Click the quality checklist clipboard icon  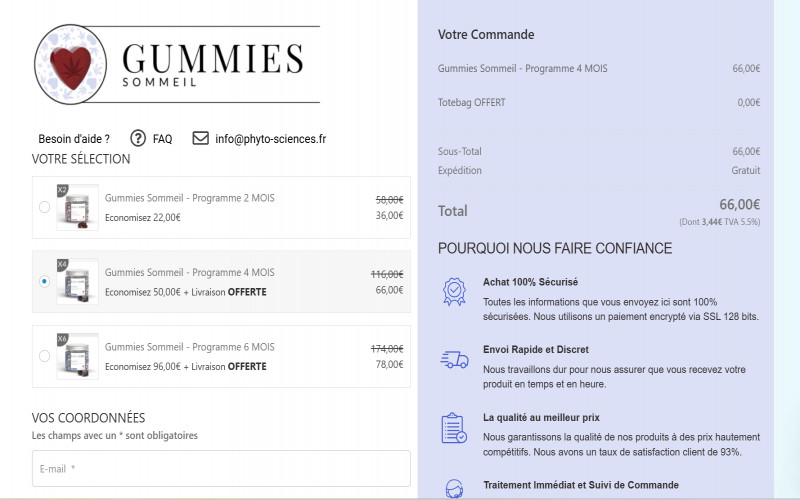click(x=454, y=428)
